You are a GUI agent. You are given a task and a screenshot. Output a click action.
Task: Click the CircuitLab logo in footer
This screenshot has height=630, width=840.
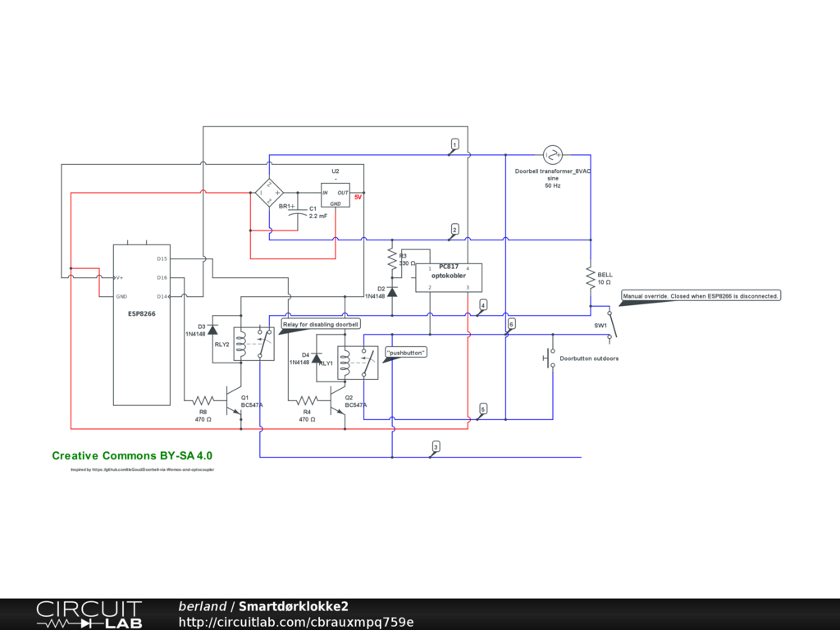[89, 614]
